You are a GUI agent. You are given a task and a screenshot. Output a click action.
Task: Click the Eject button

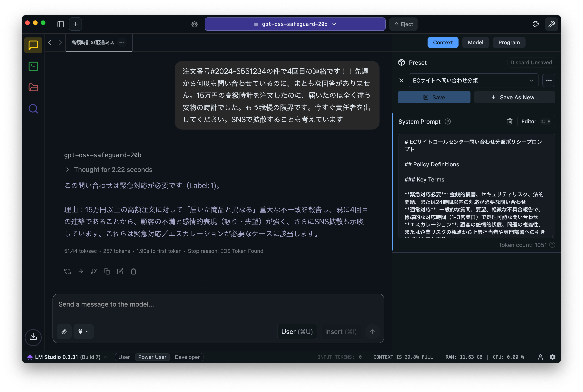[x=403, y=24]
